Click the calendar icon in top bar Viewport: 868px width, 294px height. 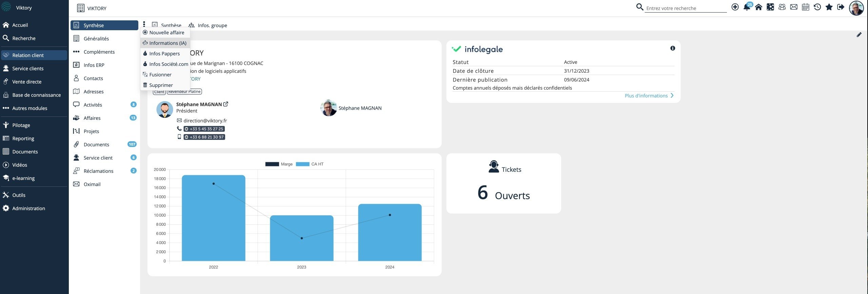[x=806, y=7]
